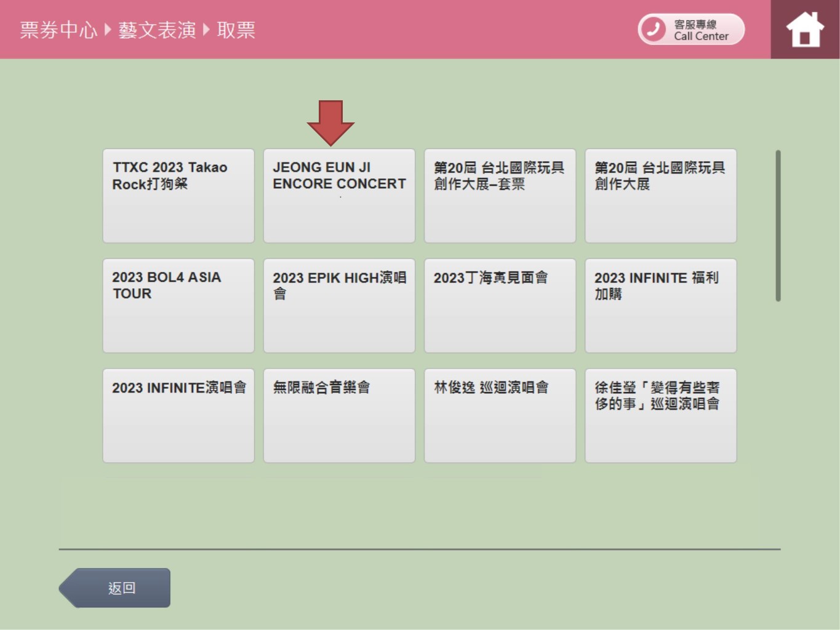The height and width of the screenshot is (630, 840).
Task: Go to the home screen via house icon
Action: point(805,29)
